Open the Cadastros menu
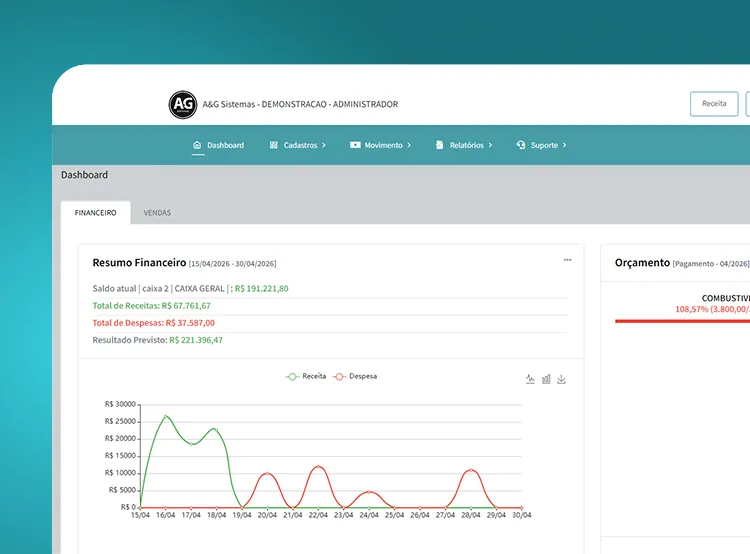 [x=298, y=145]
